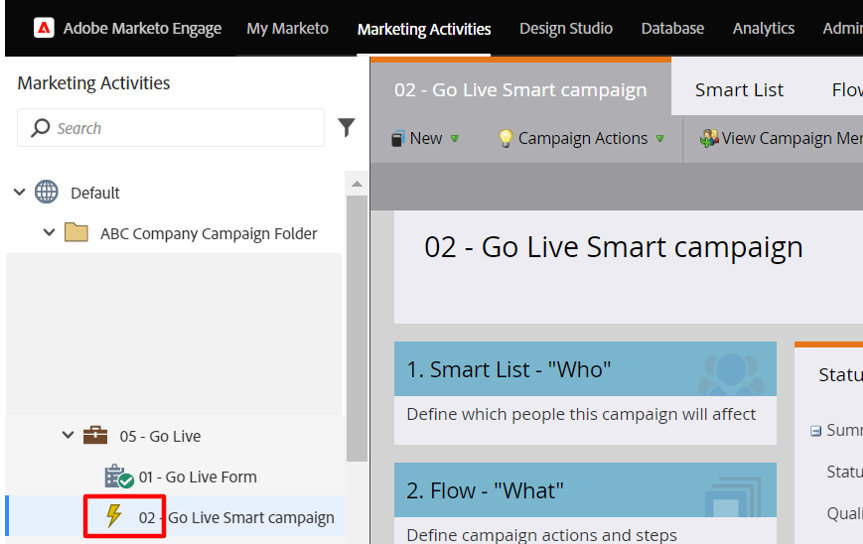Click View Campaign Members button
Image resolution: width=863 pixels, height=544 pixels.
pyautogui.click(x=781, y=138)
